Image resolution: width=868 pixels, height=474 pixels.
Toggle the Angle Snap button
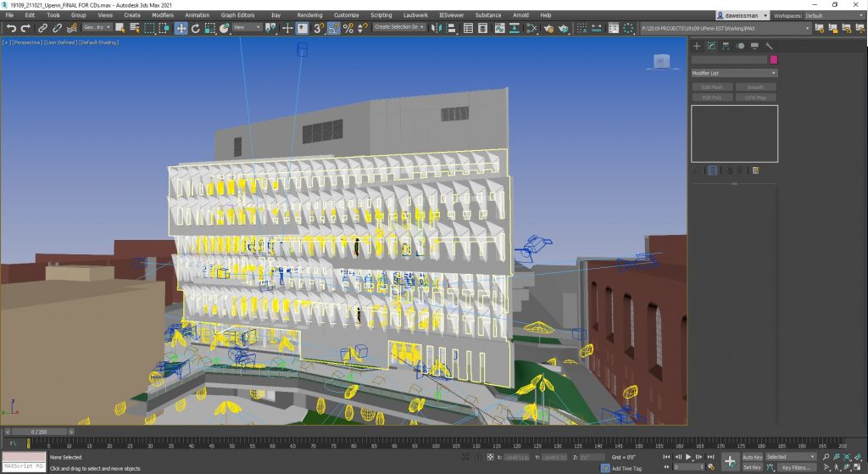tap(333, 28)
